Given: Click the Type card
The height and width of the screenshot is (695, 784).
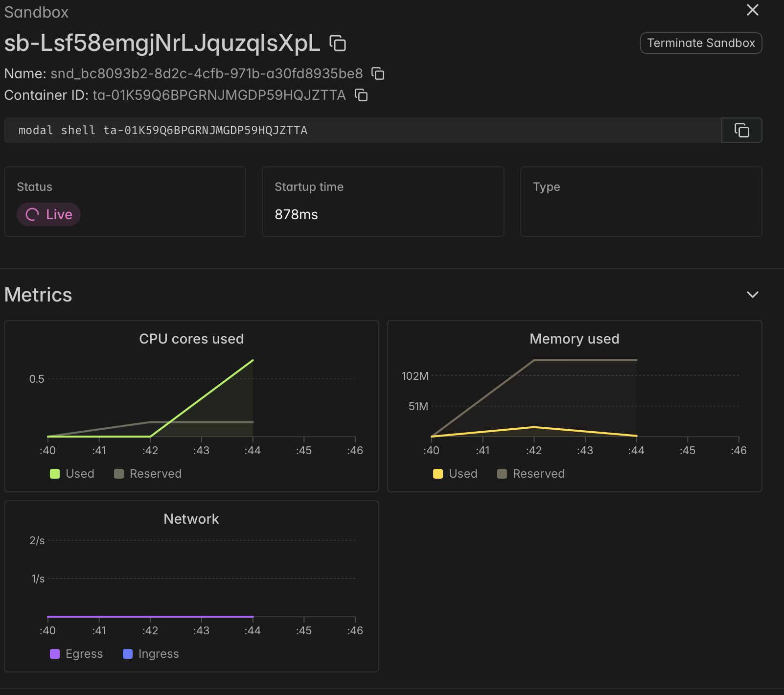Looking at the screenshot, I should tap(641, 202).
